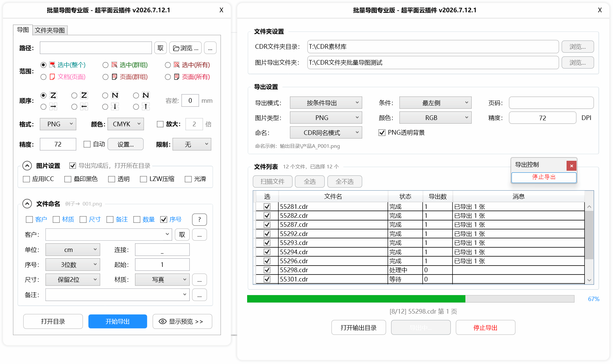
Task: Enable the LZW压缩 checkbox
Action: pos(144,179)
